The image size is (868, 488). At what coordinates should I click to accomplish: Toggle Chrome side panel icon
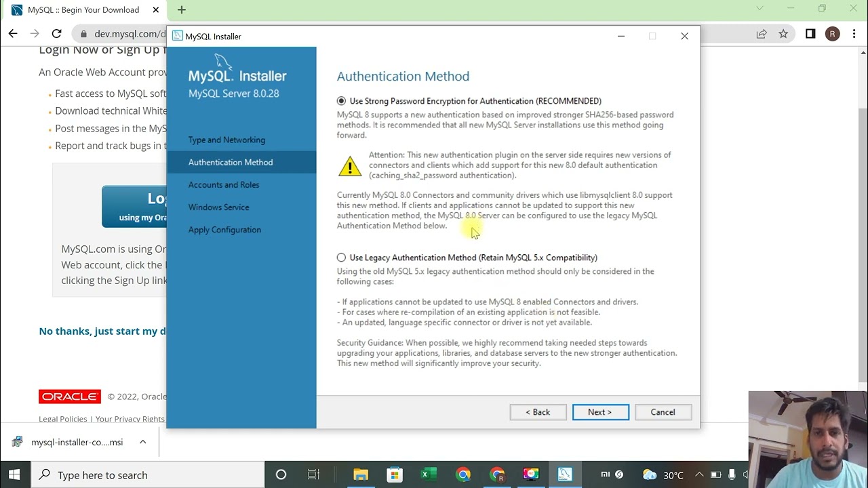click(x=810, y=33)
